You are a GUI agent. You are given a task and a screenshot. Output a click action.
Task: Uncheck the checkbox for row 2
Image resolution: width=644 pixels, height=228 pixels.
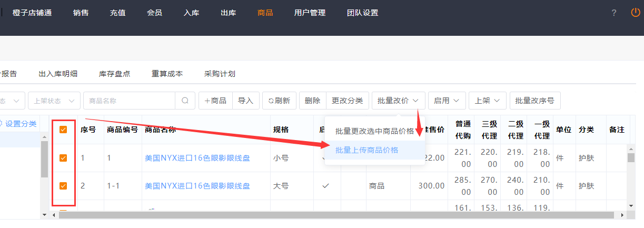tap(63, 186)
